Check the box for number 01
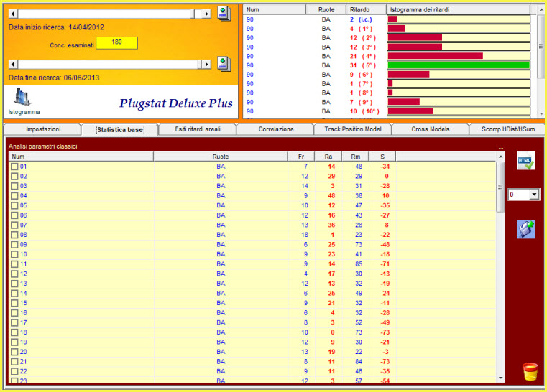 (14, 167)
